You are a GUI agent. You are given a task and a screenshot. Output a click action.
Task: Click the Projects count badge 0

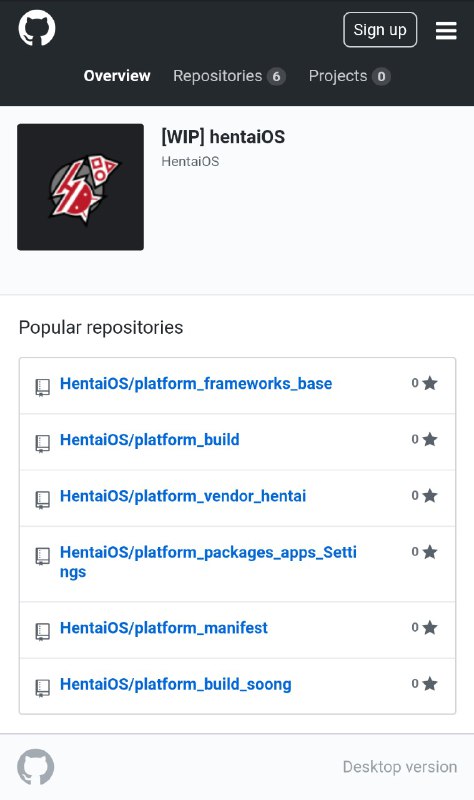[x=381, y=77]
